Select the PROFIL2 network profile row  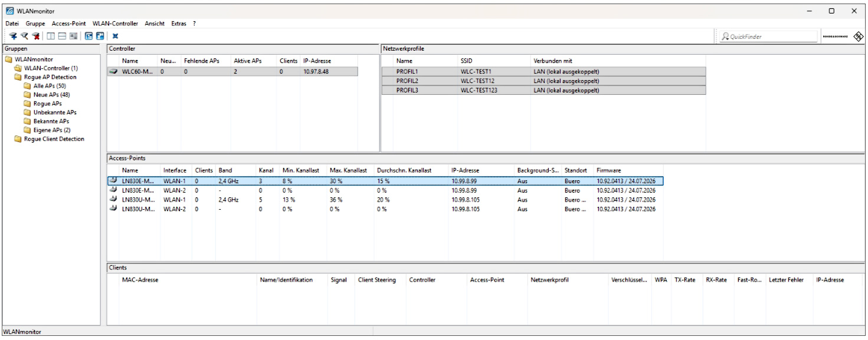tap(543, 81)
